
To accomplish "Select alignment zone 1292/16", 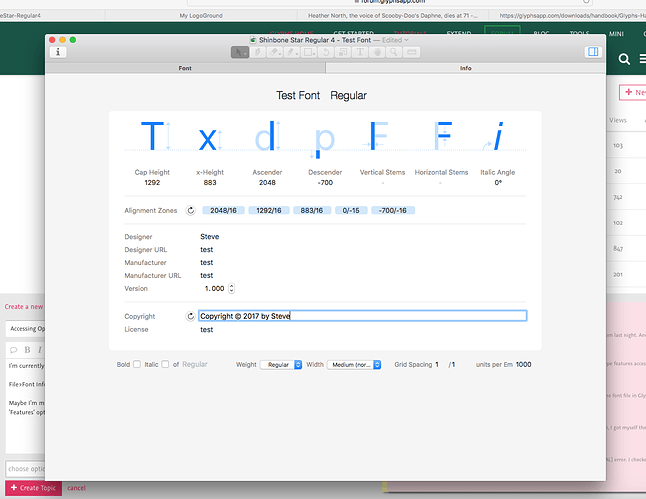I will point(269,211).
